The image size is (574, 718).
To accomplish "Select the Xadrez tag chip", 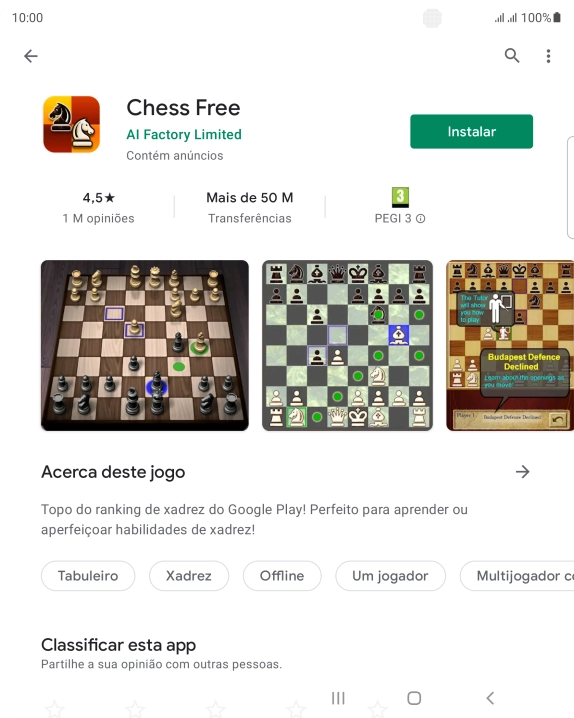I will 189,576.
